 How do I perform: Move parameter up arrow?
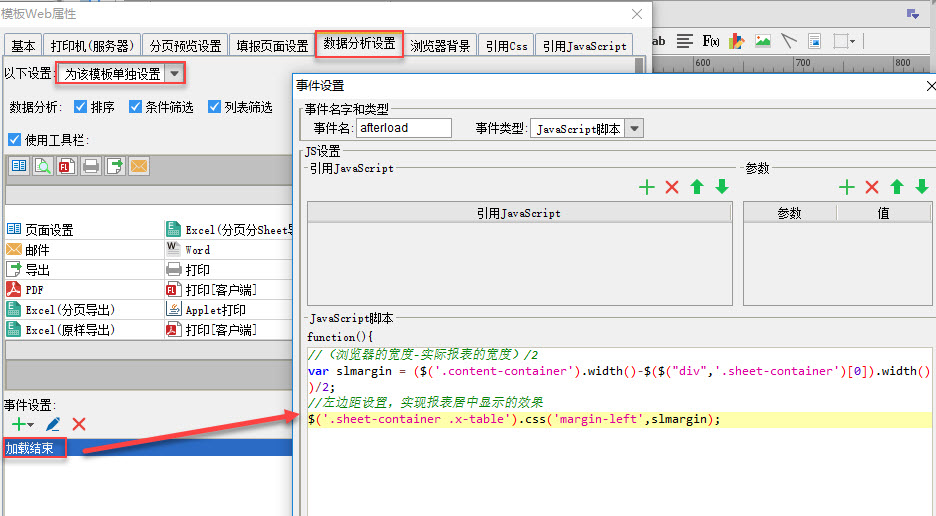[897, 187]
